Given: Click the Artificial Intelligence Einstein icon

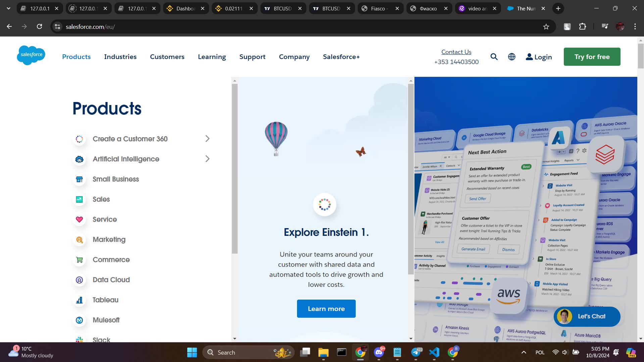Looking at the screenshot, I should [79, 159].
